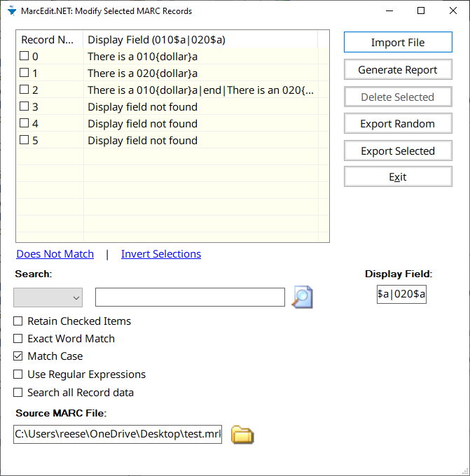Click the Import File button
The width and height of the screenshot is (470, 476).
click(x=398, y=42)
